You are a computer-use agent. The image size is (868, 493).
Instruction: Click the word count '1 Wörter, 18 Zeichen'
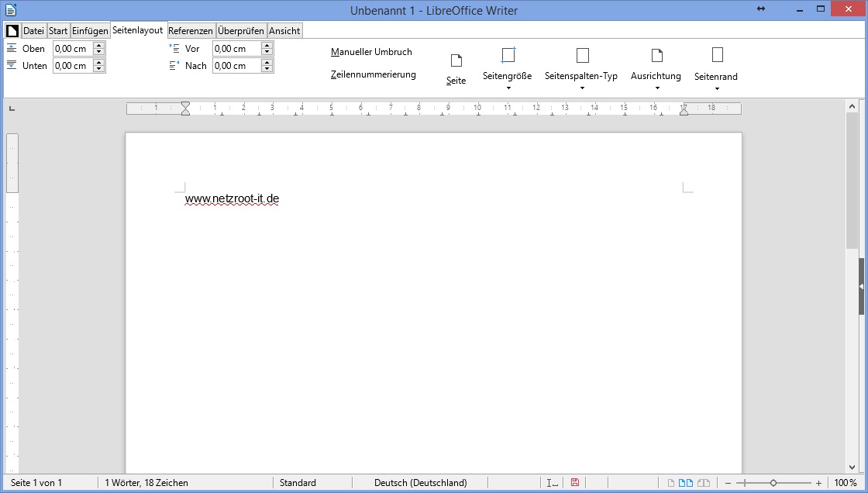[x=146, y=482]
